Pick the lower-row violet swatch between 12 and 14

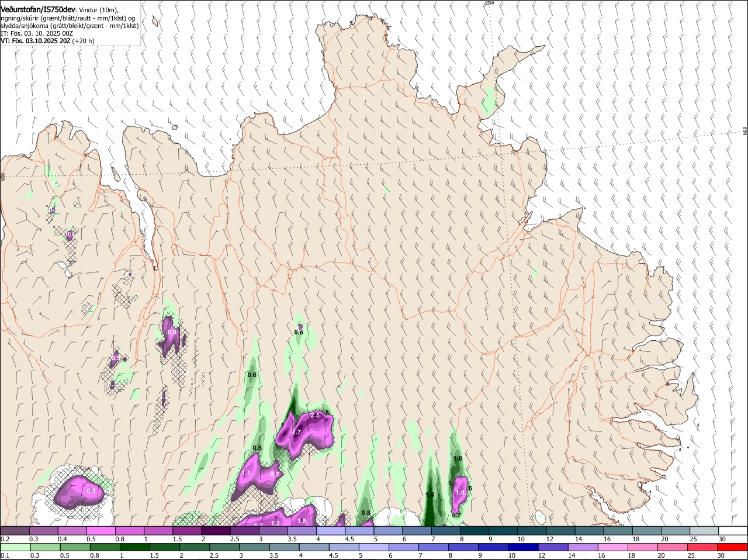click(x=554, y=547)
